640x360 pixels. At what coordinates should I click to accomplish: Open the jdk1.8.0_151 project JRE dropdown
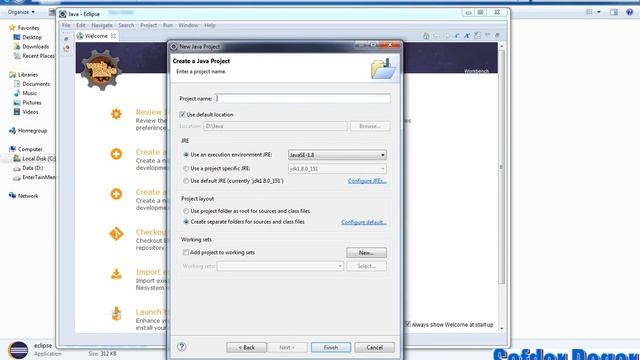click(x=337, y=169)
